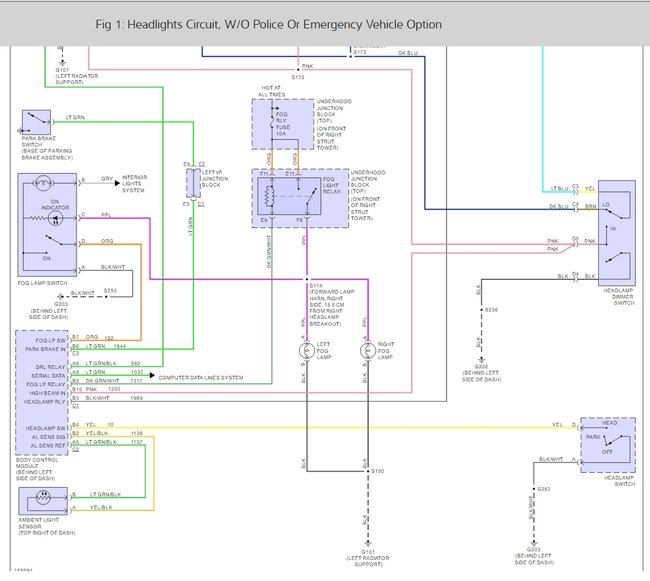
Task: Select the HEADLAMP RLY pin label
Action: 44,402
